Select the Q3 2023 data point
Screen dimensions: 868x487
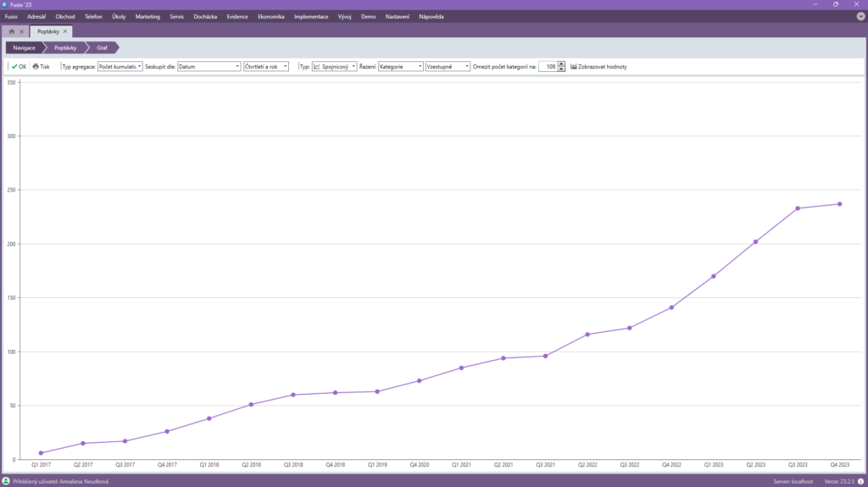point(798,208)
